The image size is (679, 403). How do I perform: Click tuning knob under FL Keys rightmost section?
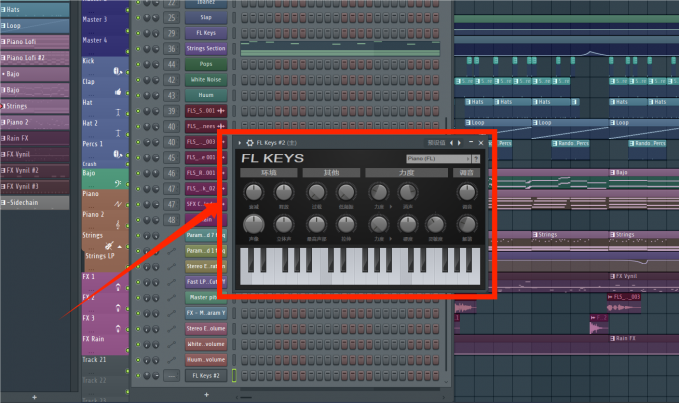tap(467, 192)
